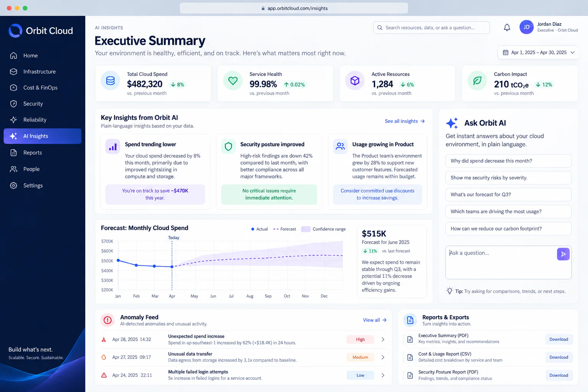Click the file icon beside Cost & Usage Report (CSV)
This screenshot has height=392, width=588.
(410, 357)
